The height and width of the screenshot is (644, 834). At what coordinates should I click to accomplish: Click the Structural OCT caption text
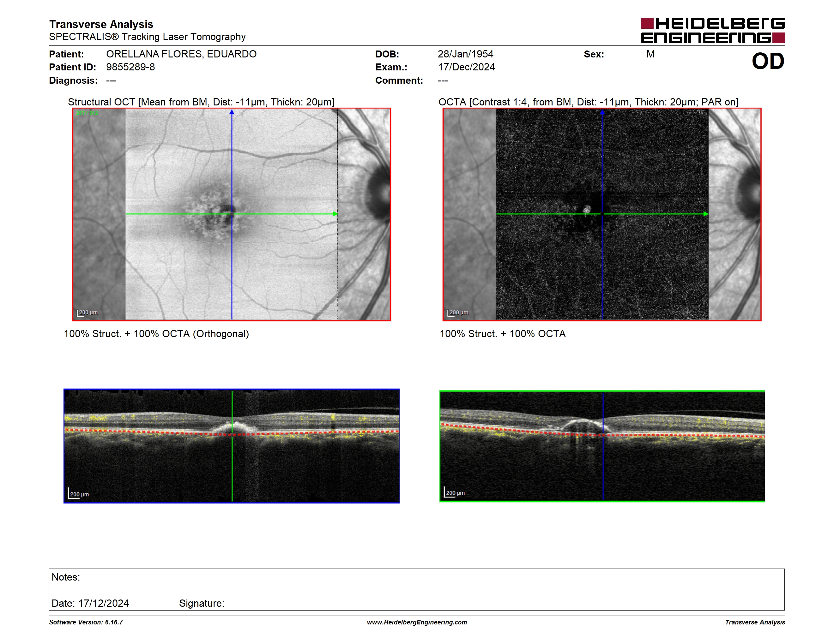pos(201,102)
